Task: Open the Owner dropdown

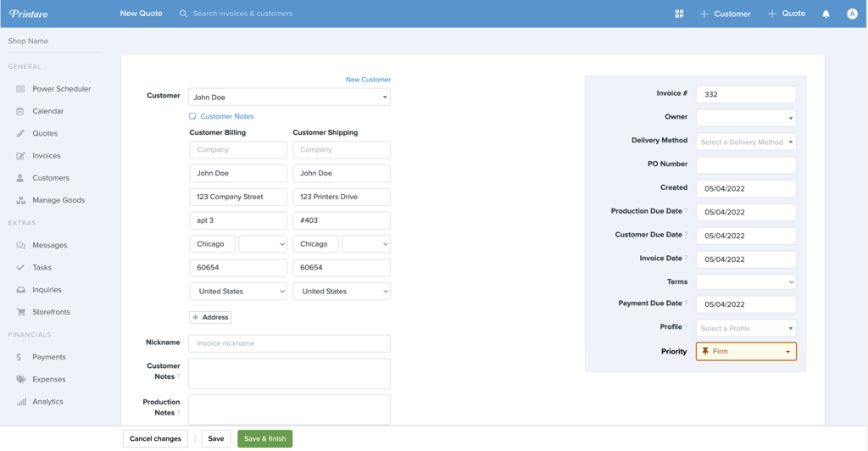Action: click(x=746, y=118)
